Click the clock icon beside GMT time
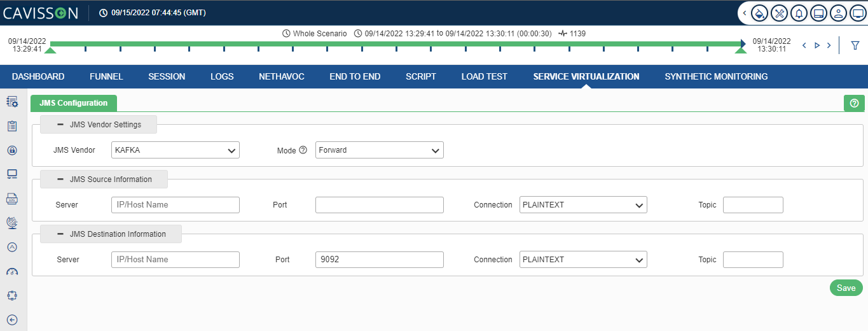The image size is (868, 331). 104,13
